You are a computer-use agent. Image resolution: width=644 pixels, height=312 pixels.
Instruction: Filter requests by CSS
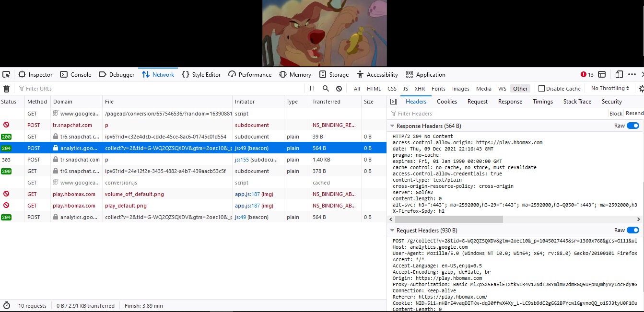tap(392, 89)
